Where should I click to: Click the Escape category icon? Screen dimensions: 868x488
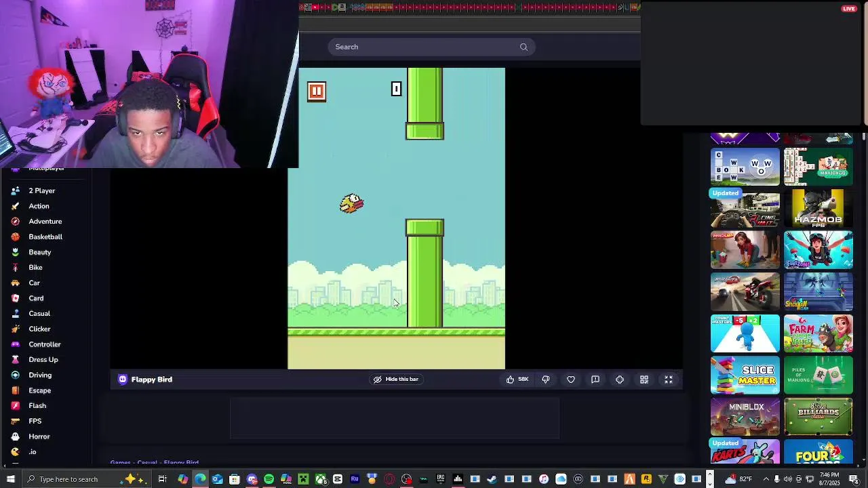pyautogui.click(x=15, y=390)
